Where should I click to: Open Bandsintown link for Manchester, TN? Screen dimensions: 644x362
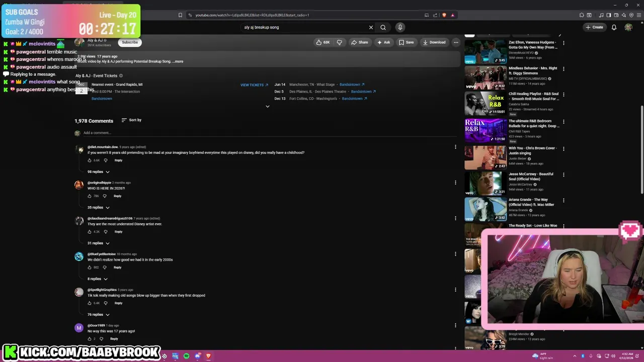tap(352, 84)
